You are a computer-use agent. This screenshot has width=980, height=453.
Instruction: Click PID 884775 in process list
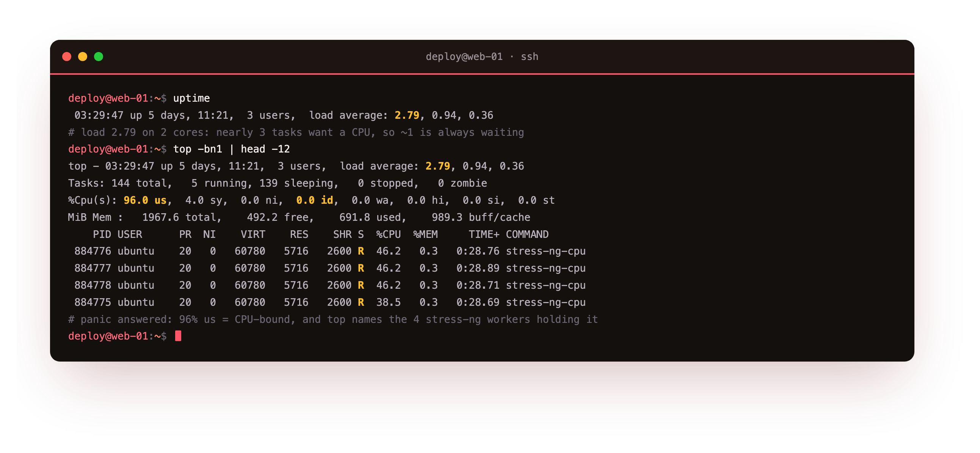point(93,302)
